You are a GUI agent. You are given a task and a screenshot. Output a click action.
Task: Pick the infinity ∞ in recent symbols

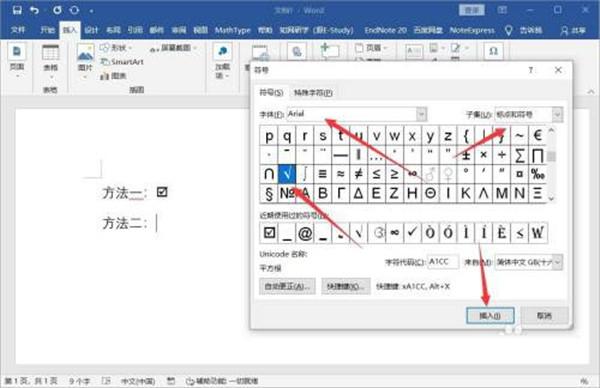(x=395, y=232)
